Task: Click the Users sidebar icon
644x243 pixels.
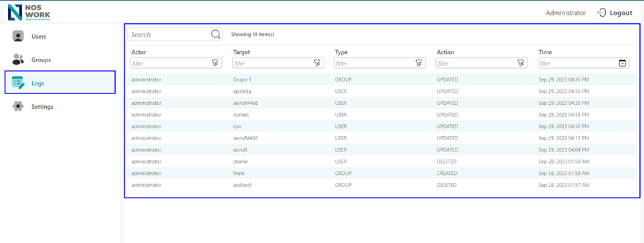Action: pos(18,36)
